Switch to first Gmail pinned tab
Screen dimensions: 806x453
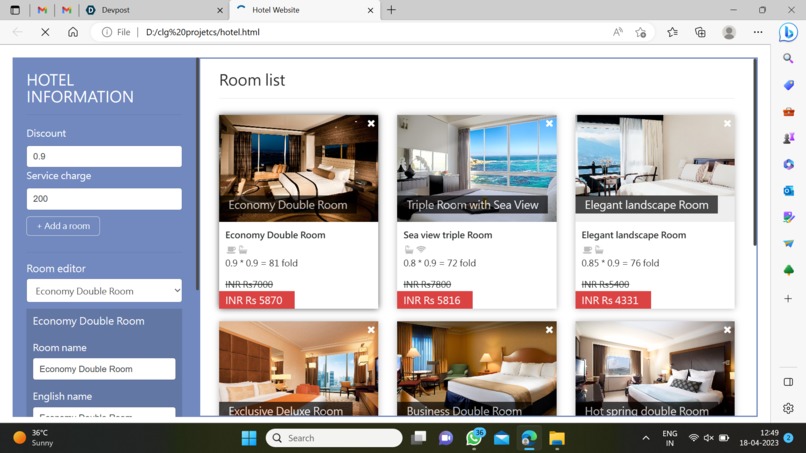pos(43,10)
